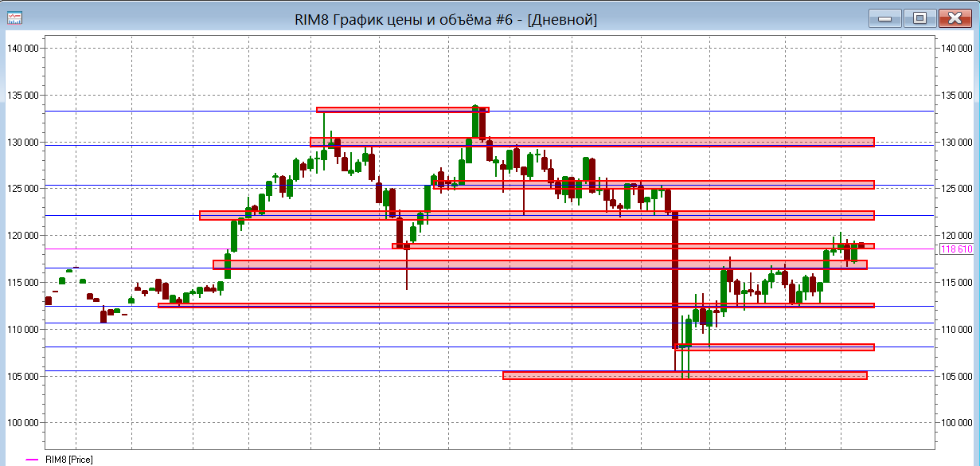Click '115 000' on the left price axis
Viewport: 980px width, 466px height.
pos(22,282)
